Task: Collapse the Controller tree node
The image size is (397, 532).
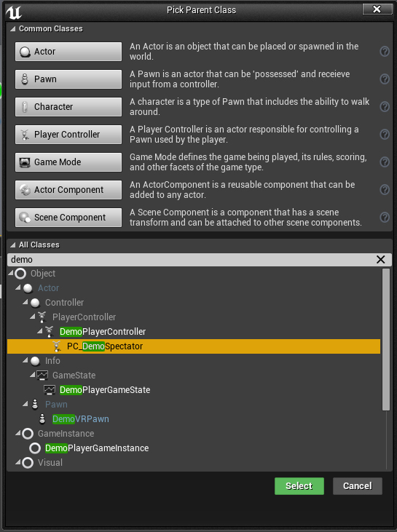Action: [x=25, y=301]
